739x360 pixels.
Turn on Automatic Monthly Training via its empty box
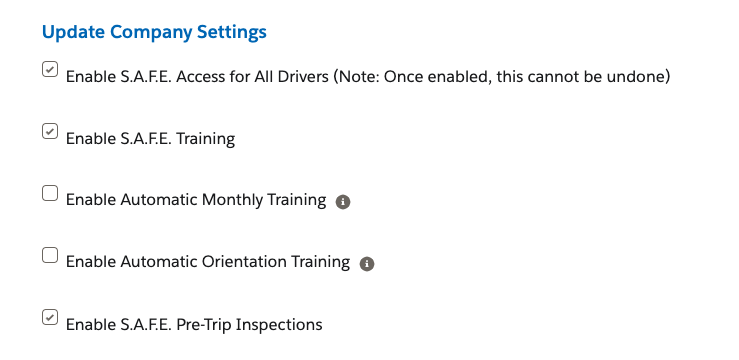pos(50,193)
